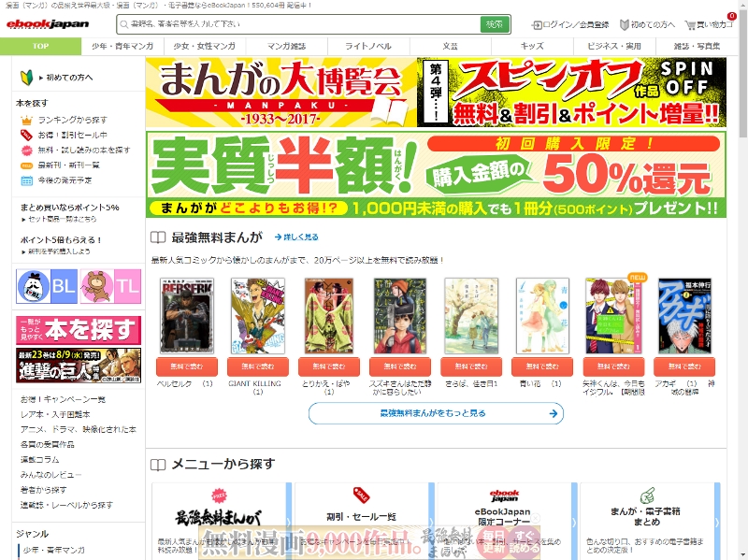The image size is (748, 560).
Task: Click the new badge icon for 最新刊・新刊一覧
Action: pyautogui.click(x=26, y=165)
